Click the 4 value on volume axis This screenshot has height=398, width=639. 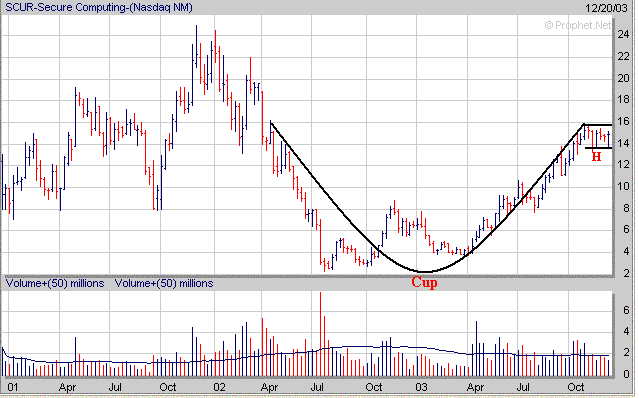coord(626,331)
